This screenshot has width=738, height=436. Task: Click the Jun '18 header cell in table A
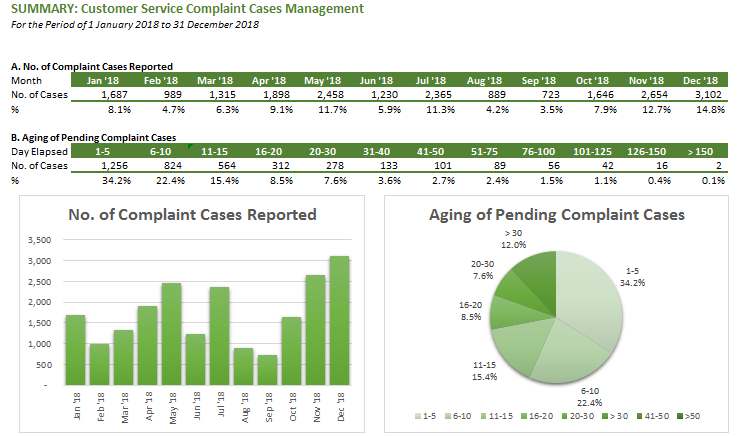[x=376, y=81]
